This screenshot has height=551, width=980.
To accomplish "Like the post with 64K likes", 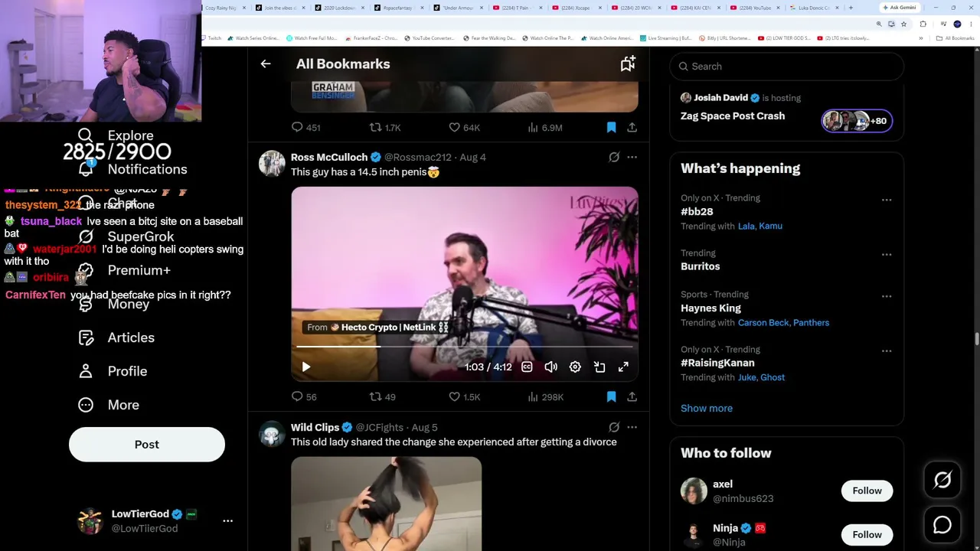I will click(464, 128).
